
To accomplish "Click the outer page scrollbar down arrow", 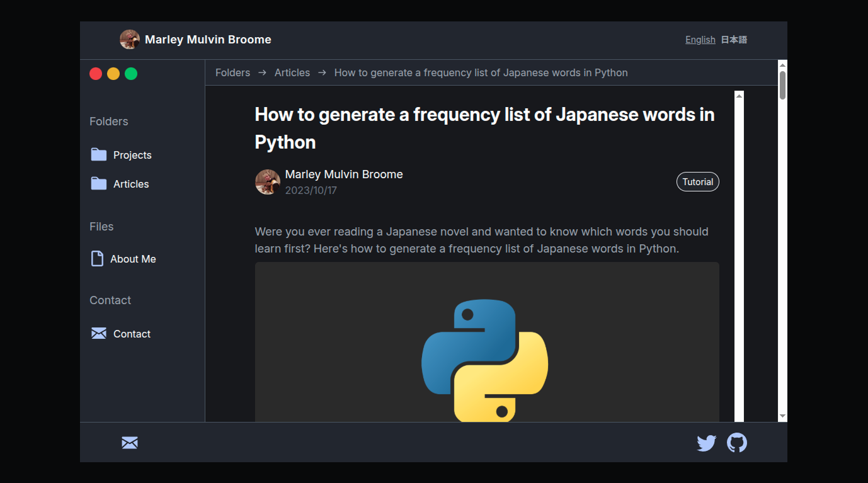I will tap(782, 416).
